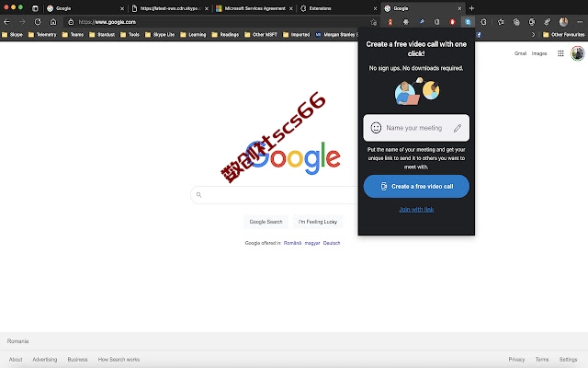The image size is (588, 368).
Task: Open the Readings bookmarks folder
Action: (225, 35)
